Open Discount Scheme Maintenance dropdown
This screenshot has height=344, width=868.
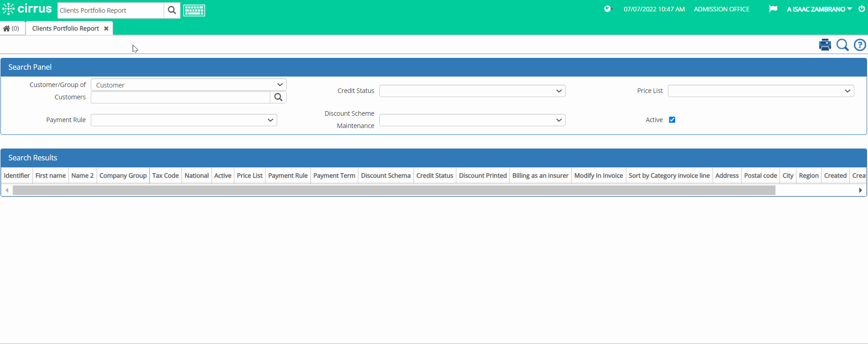click(472, 120)
